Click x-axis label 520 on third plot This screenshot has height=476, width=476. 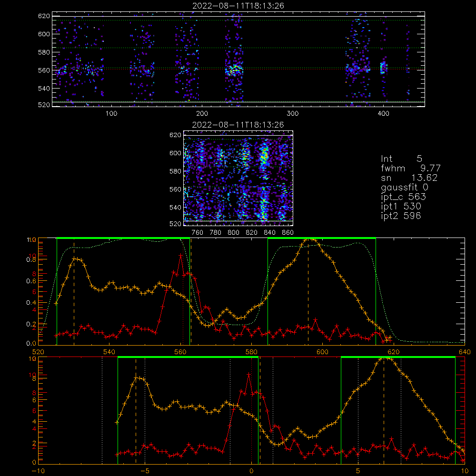click(38, 352)
